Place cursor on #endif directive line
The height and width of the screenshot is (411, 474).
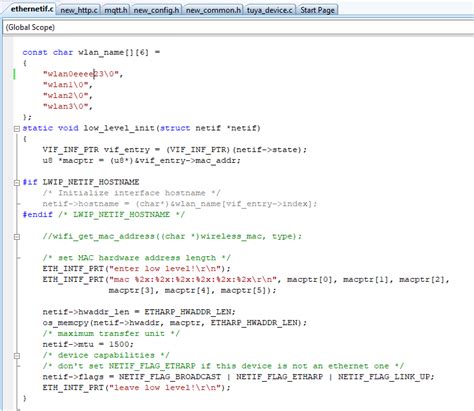pos(103,214)
